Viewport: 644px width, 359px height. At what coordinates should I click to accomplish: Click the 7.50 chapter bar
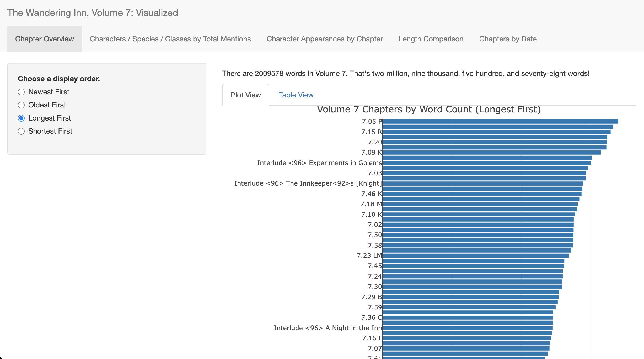(478, 235)
